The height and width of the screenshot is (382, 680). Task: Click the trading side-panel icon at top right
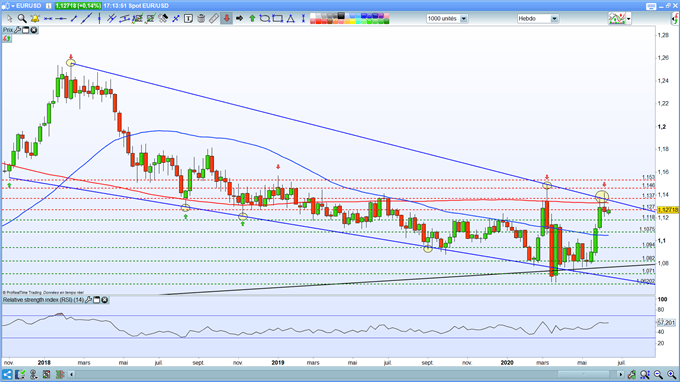tap(675, 19)
